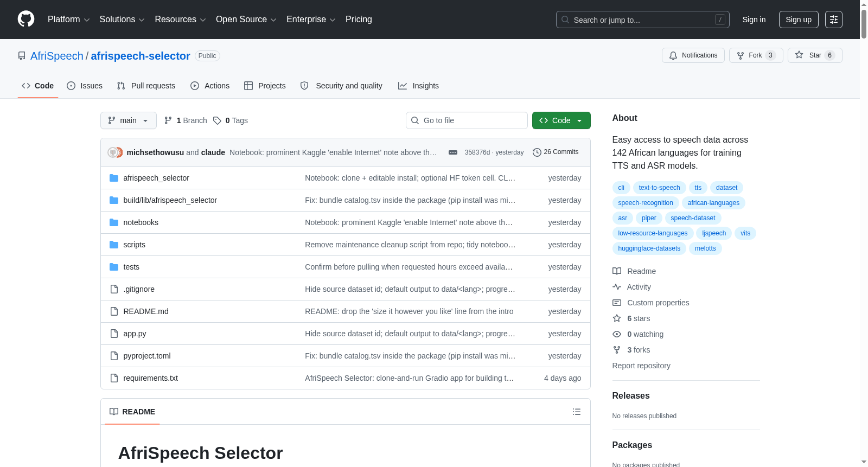Click the Go to file input
Image resolution: width=868 pixels, height=467 pixels.
point(467,120)
